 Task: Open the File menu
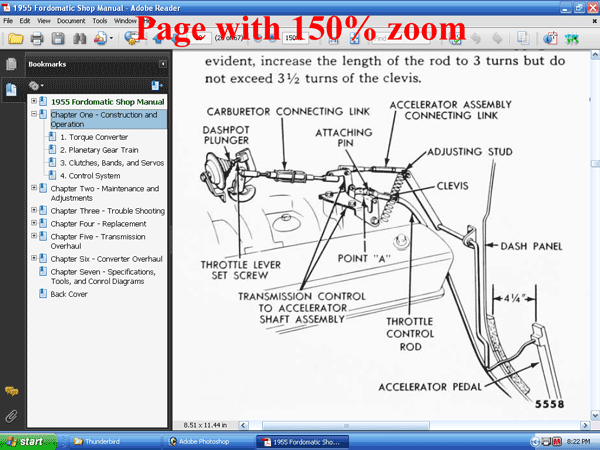[x=8, y=21]
